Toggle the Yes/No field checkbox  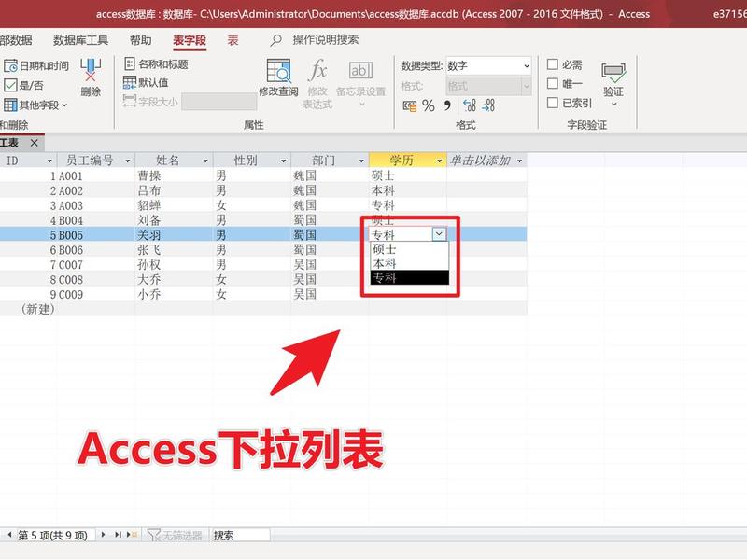click(x=10, y=85)
